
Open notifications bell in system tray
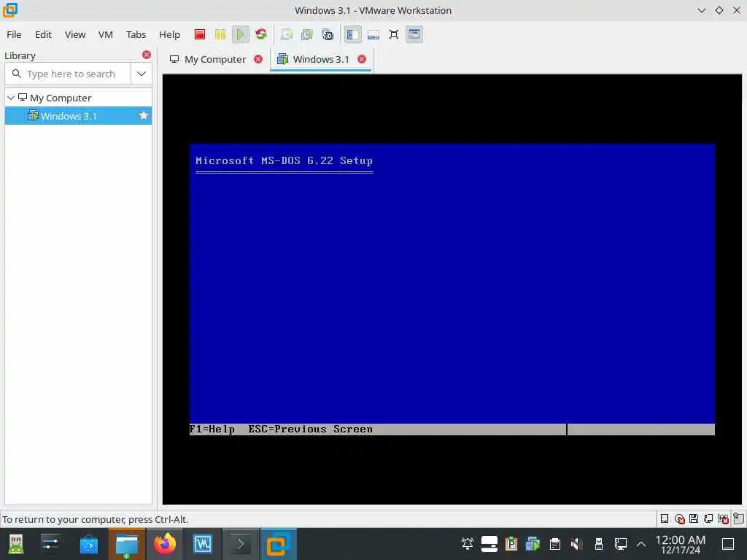tap(468, 543)
